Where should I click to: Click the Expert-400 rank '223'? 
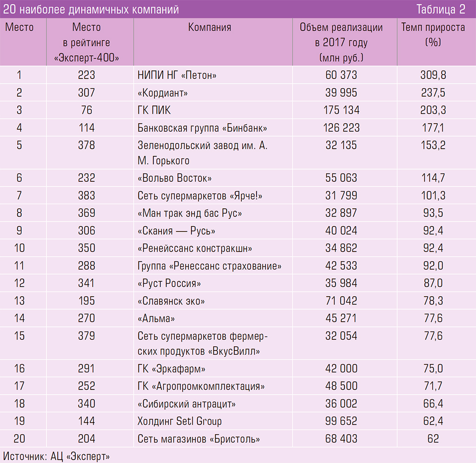tap(86, 75)
